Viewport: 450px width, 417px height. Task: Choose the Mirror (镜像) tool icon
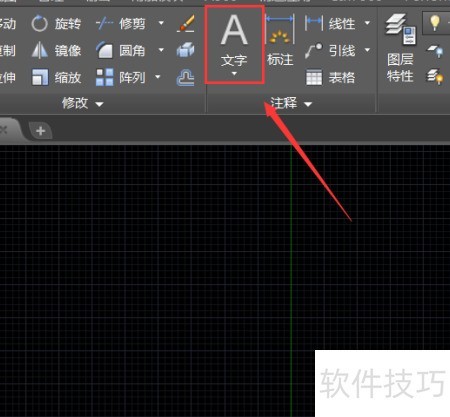[x=39, y=51]
